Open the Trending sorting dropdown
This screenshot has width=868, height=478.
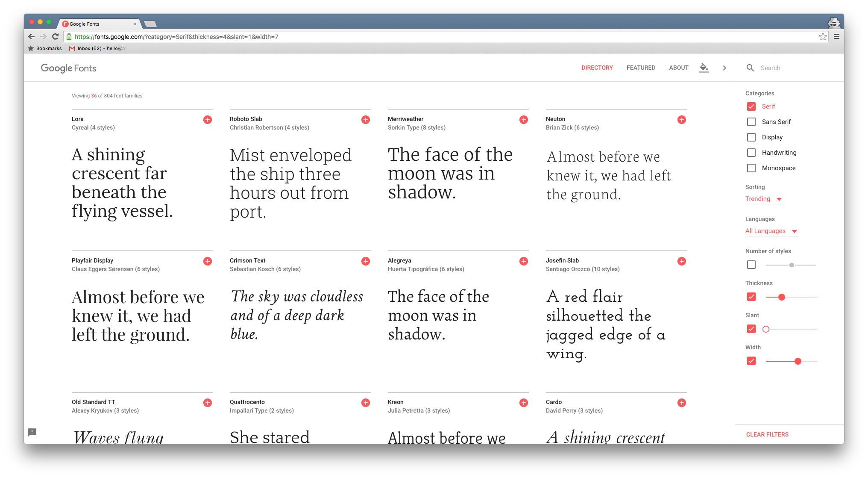pyautogui.click(x=764, y=199)
